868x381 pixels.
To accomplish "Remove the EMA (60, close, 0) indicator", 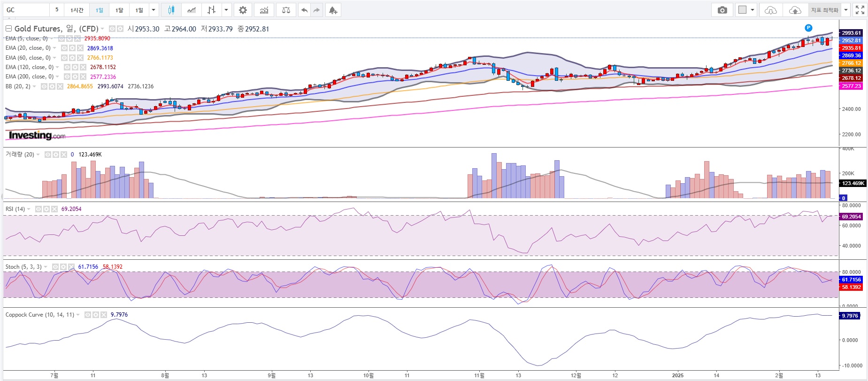I will [80, 58].
